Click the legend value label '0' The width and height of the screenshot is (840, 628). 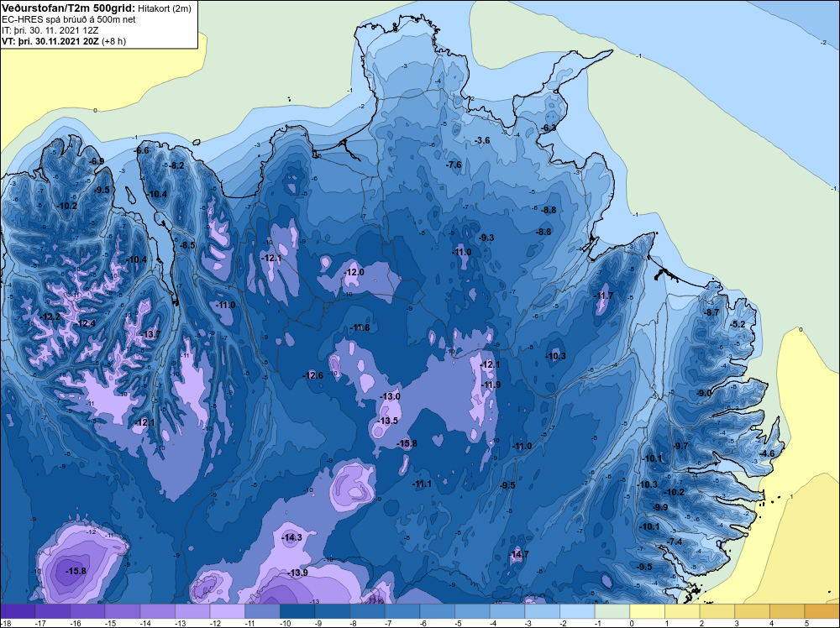click(x=632, y=623)
